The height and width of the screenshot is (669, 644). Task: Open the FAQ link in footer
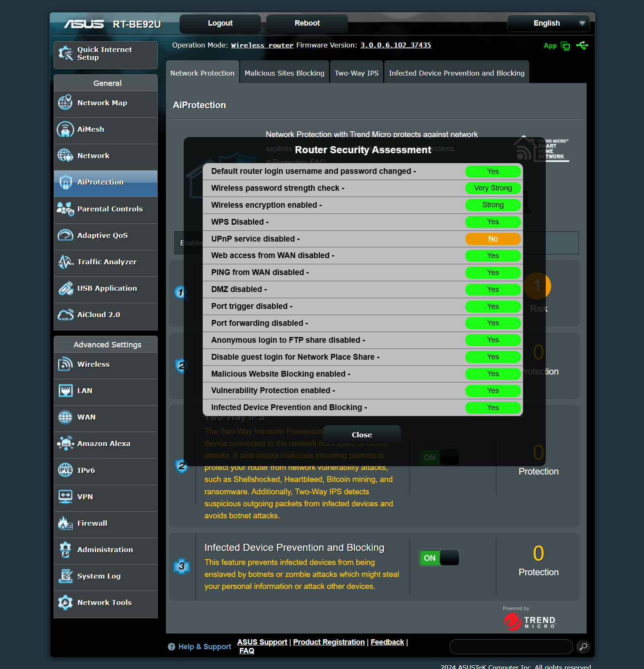click(247, 651)
